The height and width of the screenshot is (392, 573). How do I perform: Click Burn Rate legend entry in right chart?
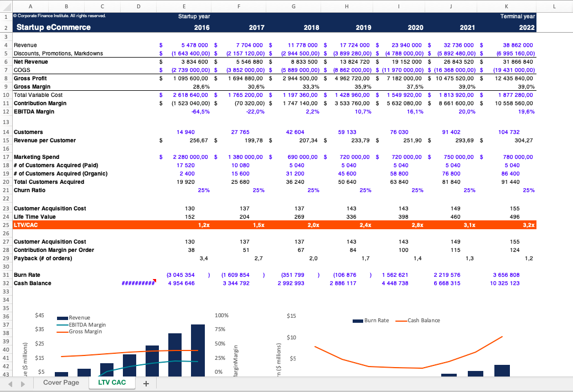point(376,320)
